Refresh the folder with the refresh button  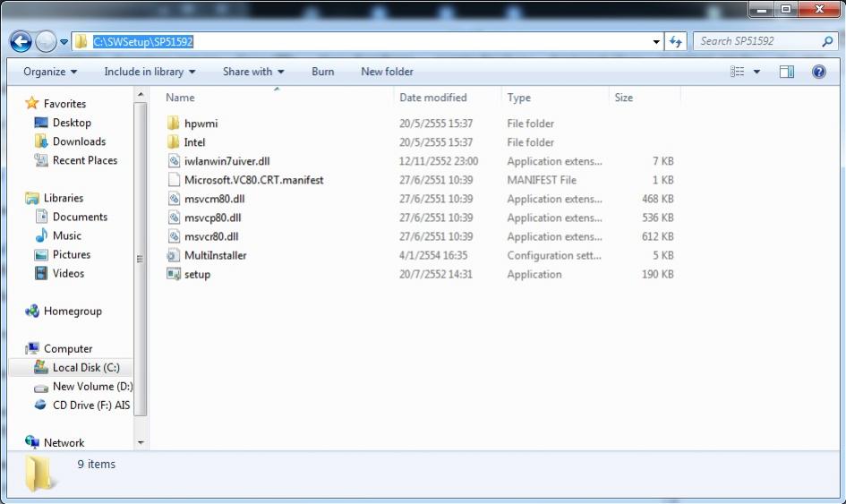pos(676,41)
